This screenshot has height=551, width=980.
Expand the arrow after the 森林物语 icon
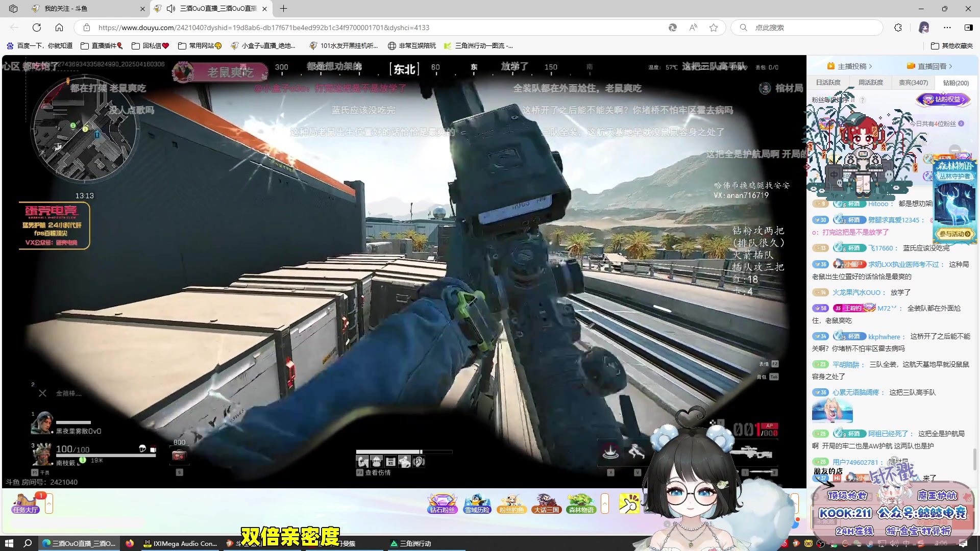coord(605,504)
